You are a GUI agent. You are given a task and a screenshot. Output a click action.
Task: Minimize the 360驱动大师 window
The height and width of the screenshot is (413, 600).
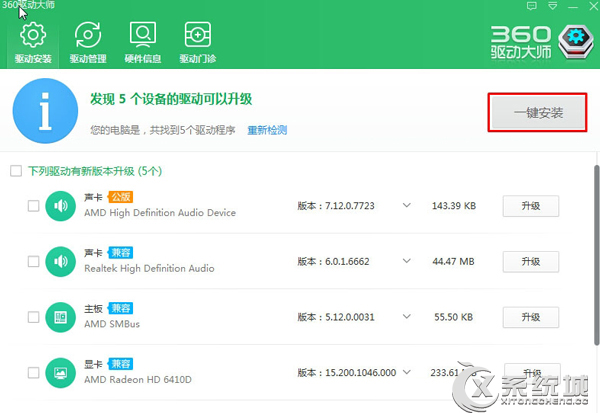click(573, 7)
